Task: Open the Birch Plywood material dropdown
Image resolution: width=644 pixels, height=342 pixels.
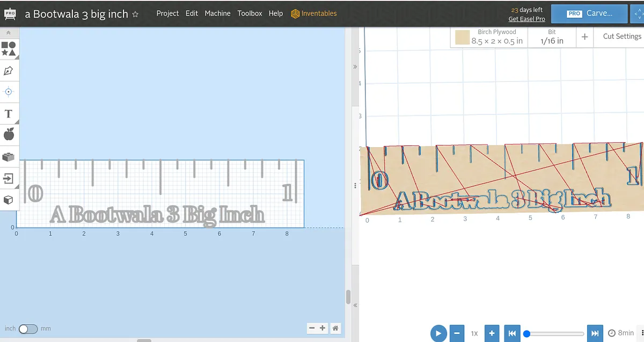Action: pyautogui.click(x=488, y=37)
